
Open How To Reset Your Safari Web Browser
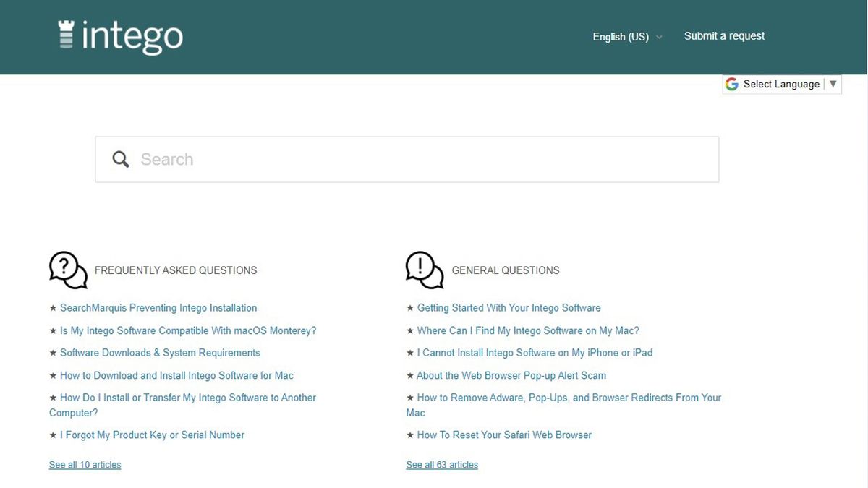pyautogui.click(x=504, y=435)
